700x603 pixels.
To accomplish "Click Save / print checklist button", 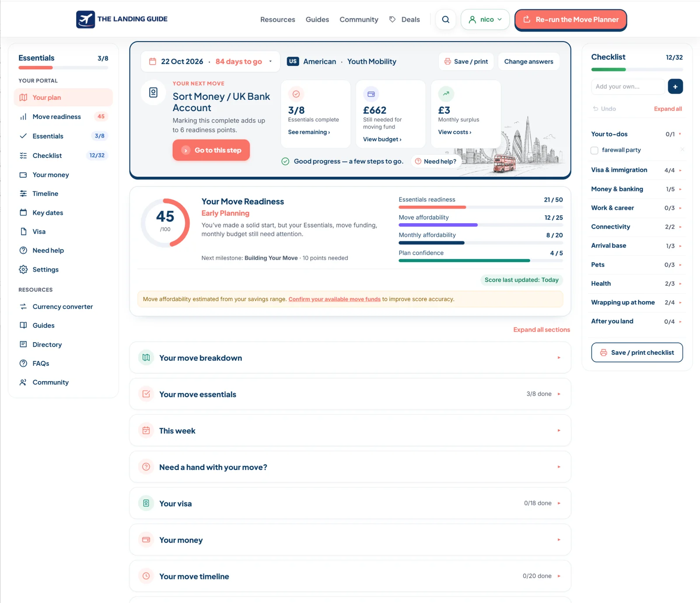I will (x=637, y=352).
